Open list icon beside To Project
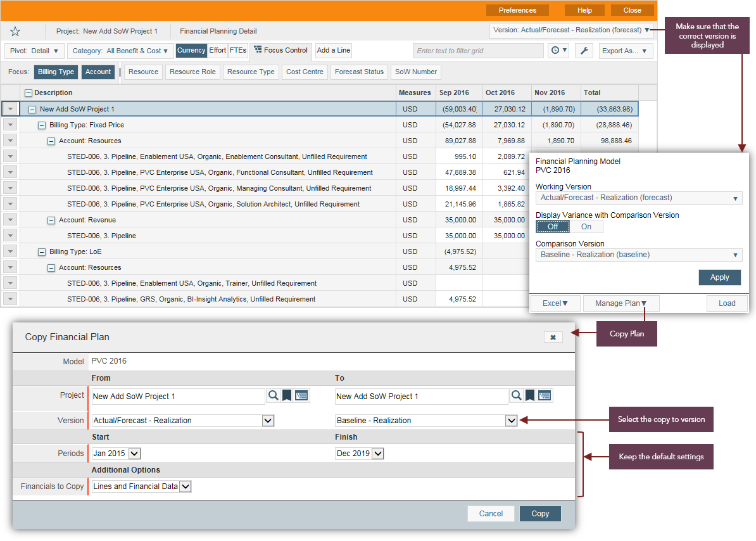This screenshot has height=541, width=756. click(x=545, y=396)
